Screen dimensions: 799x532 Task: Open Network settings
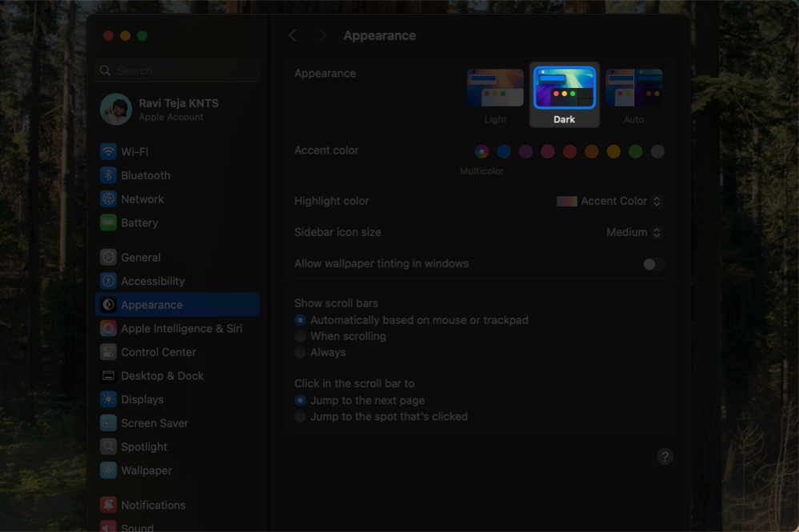click(x=142, y=198)
